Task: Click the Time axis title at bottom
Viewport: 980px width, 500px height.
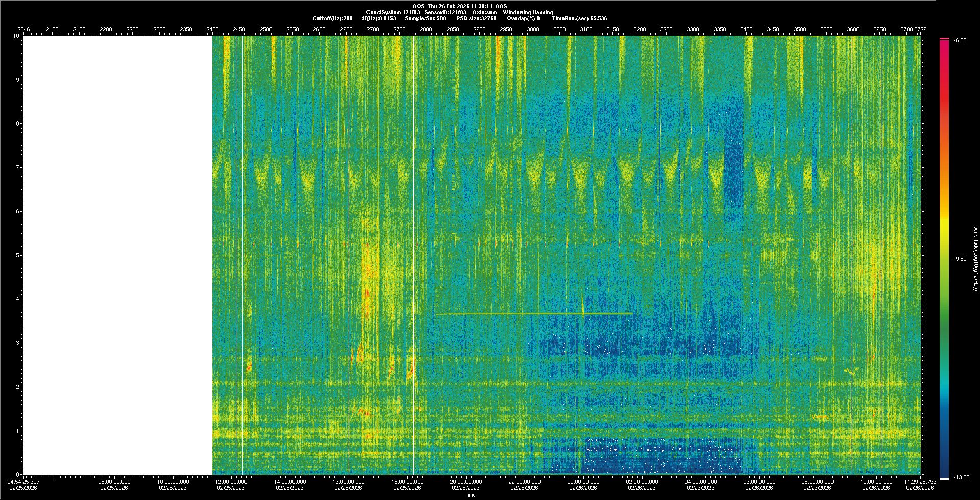Action: point(470,495)
